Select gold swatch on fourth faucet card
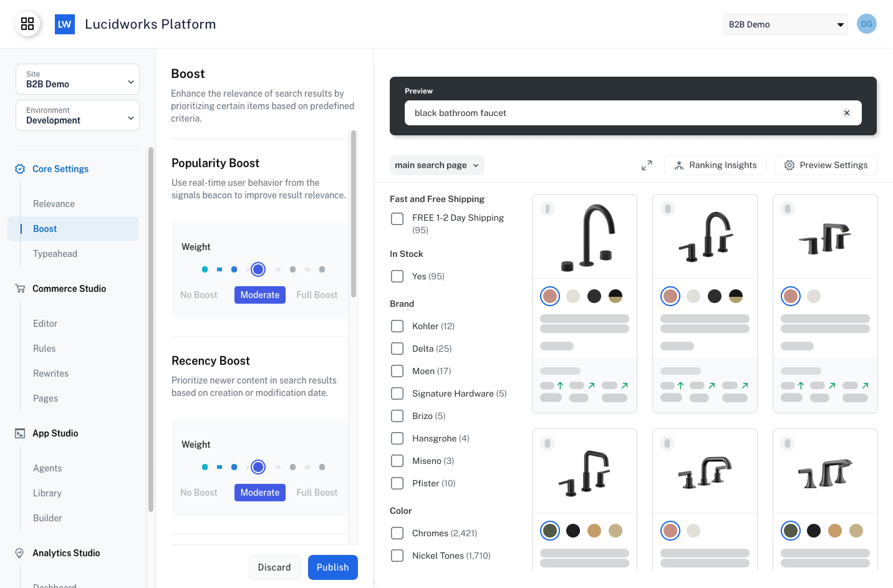This screenshot has width=893, height=588. tap(594, 531)
